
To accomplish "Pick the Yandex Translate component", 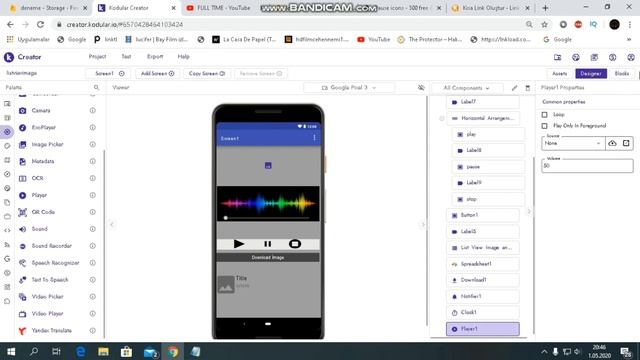I will click(51, 331).
